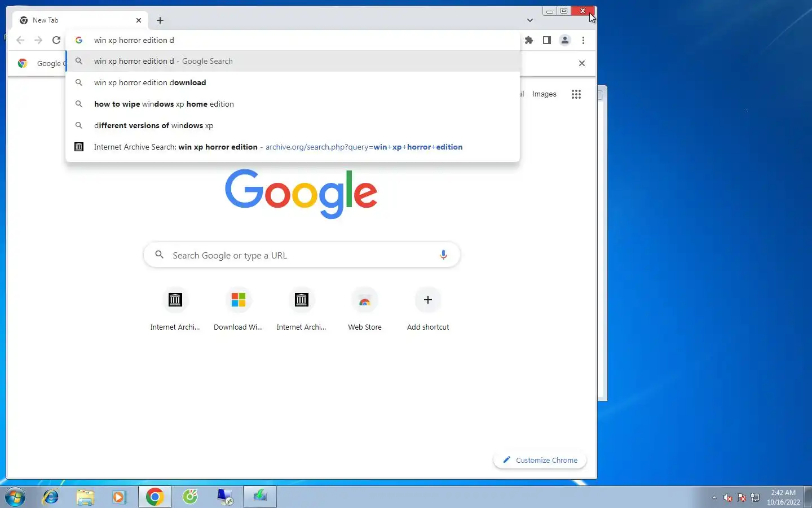Show hidden system tray icons
Image resolution: width=812 pixels, height=508 pixels.
[x=714, y=497]
